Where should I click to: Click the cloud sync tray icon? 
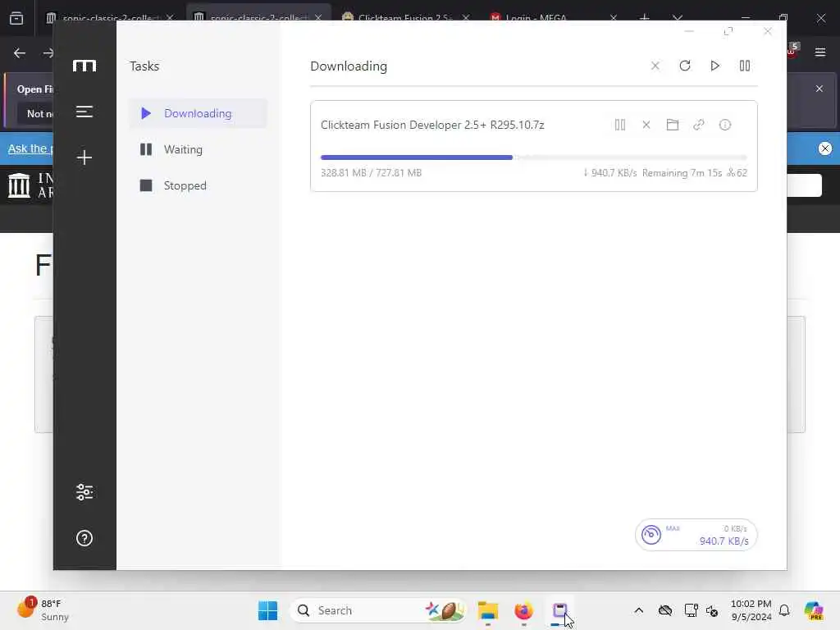tap(664, 610)
